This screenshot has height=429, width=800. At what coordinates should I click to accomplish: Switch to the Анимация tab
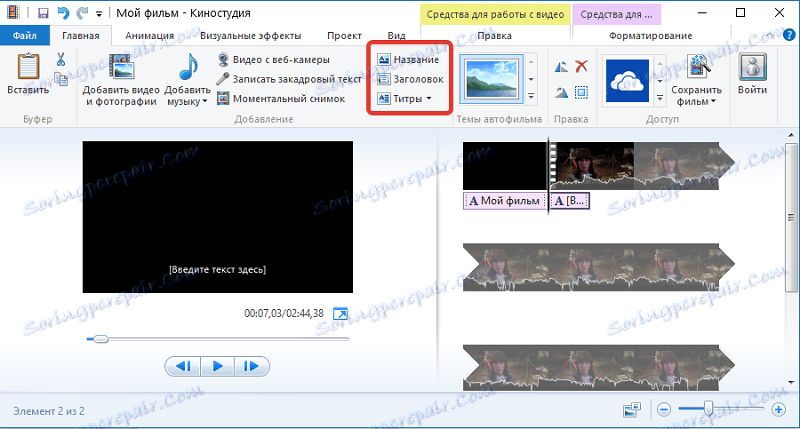[x=149, y=36]
